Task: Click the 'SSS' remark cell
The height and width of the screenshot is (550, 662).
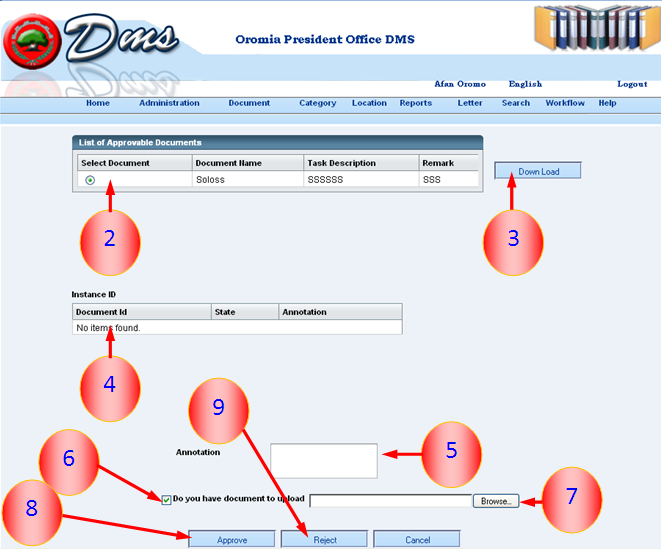Action: click(x=449, y=179)
